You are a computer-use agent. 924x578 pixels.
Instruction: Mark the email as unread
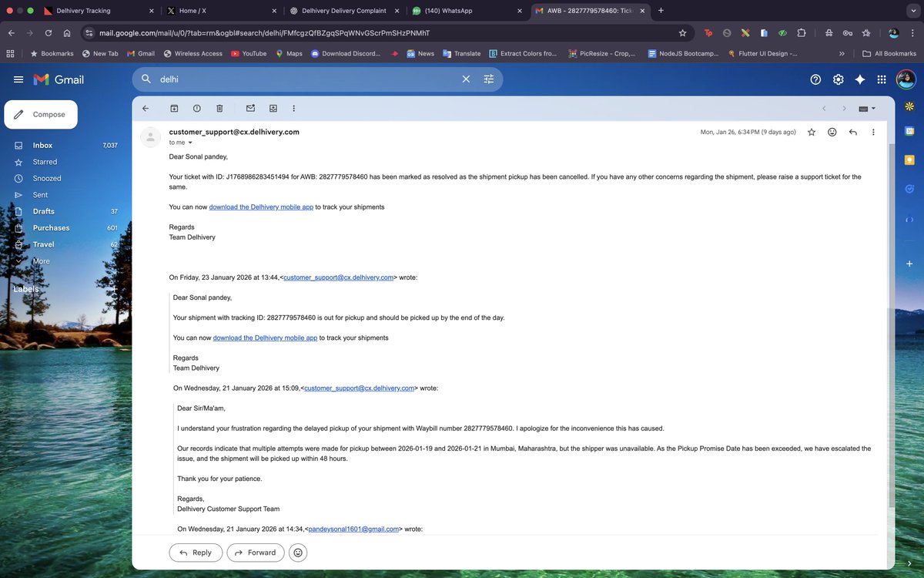coord(250,109)
